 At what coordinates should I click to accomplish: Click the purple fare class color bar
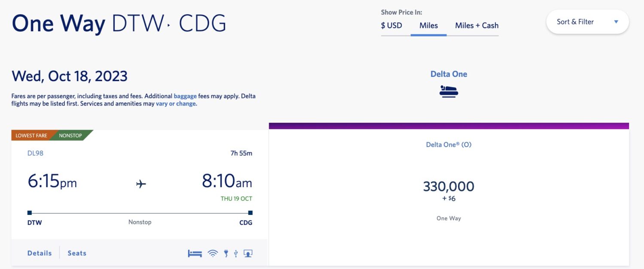449,125
